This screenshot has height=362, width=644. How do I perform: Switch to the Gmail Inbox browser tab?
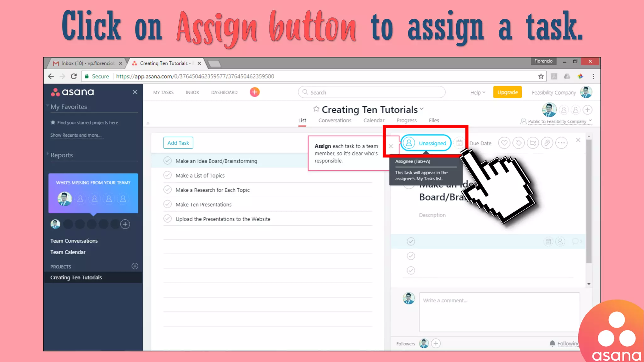tap(87, 63)
